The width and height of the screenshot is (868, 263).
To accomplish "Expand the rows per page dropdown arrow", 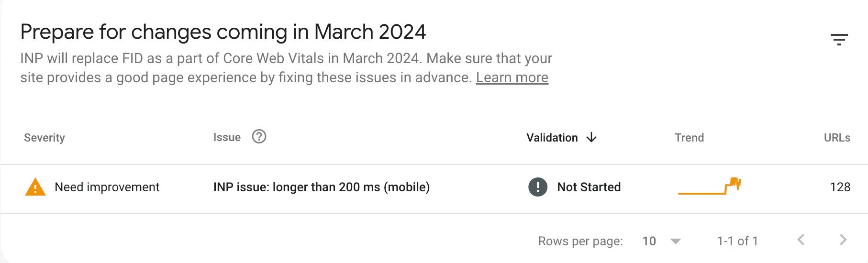I will click(676, 241).
